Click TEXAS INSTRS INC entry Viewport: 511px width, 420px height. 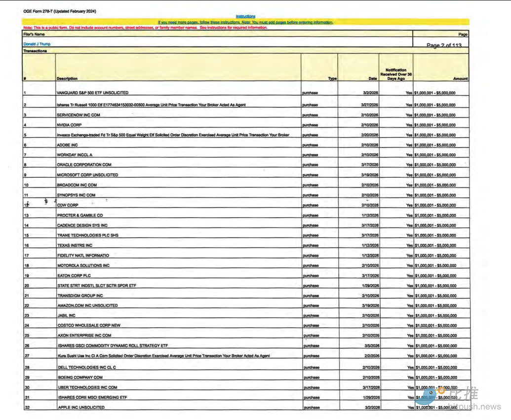75,245
